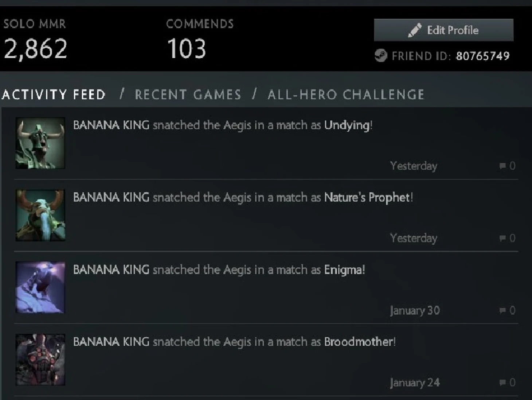Click the Broodmother hero portrait

coord(40,360)
